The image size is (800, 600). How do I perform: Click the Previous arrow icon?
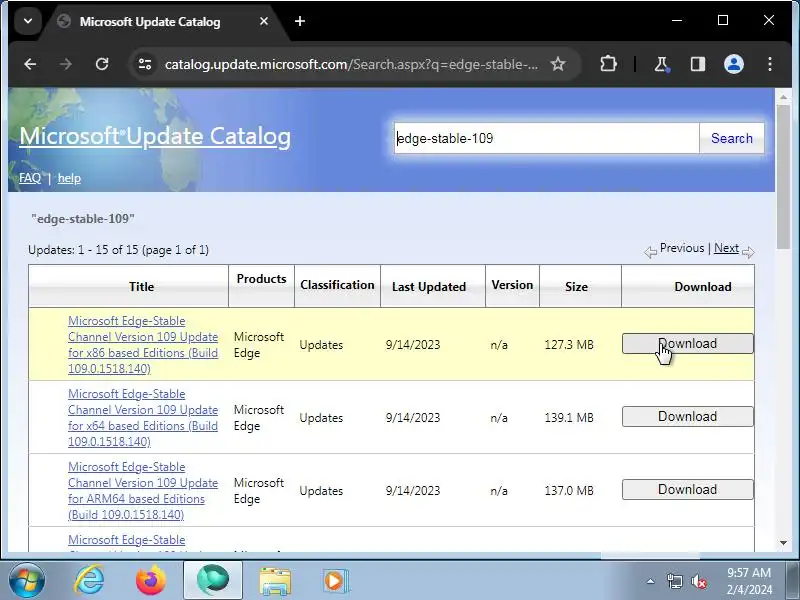pos(650,252)
